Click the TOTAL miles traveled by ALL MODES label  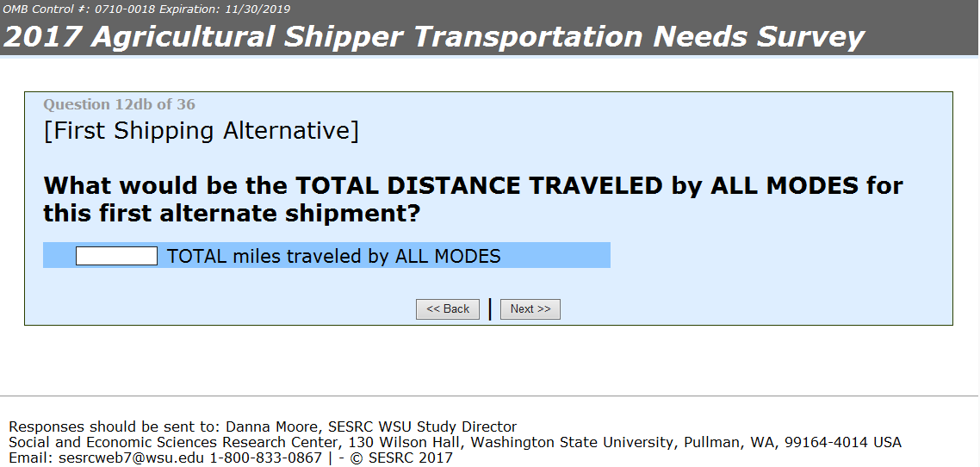pyautogui.click(x=333, y=256)
